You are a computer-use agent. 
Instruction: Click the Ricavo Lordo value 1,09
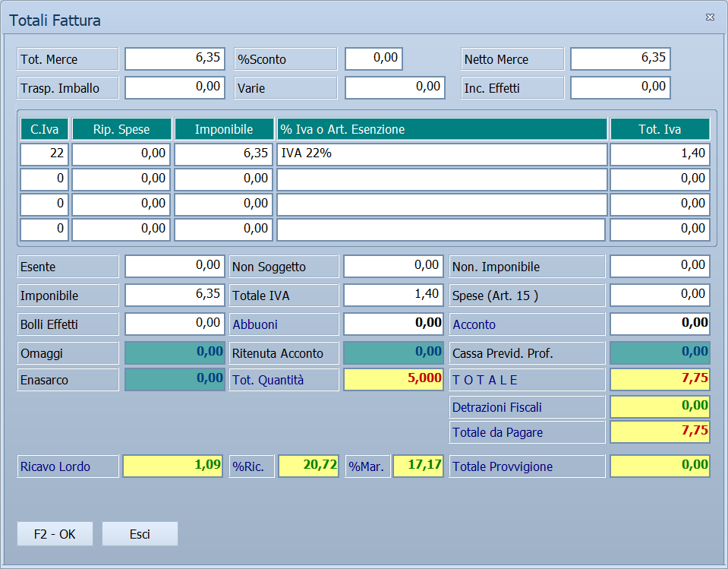(173, 466)
